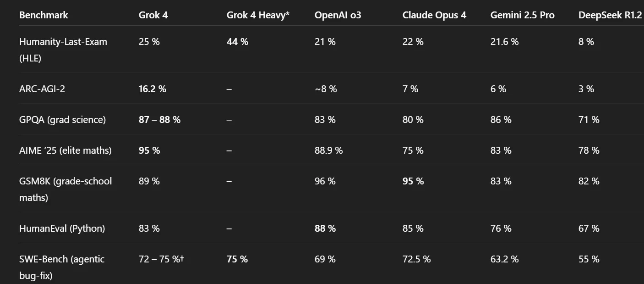Image resolution: width=644 pixels, height=284 pixels.
Task: Select the Humanity-Last-Exam (HLE) row label
Action: 63,50
